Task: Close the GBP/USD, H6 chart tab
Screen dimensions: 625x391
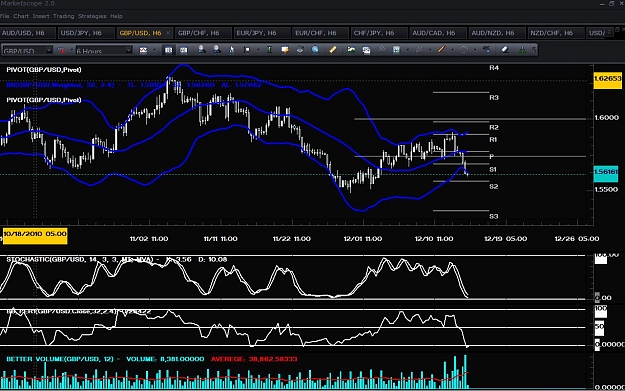Action: pyautogui.click(x=168, y=33)
